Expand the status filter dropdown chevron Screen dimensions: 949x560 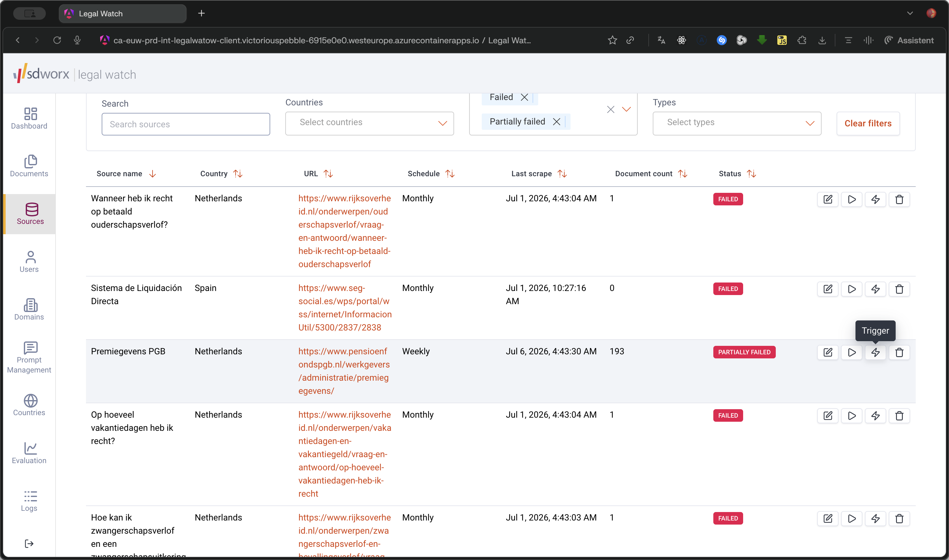pyautogui.click(x=626, y=109)
